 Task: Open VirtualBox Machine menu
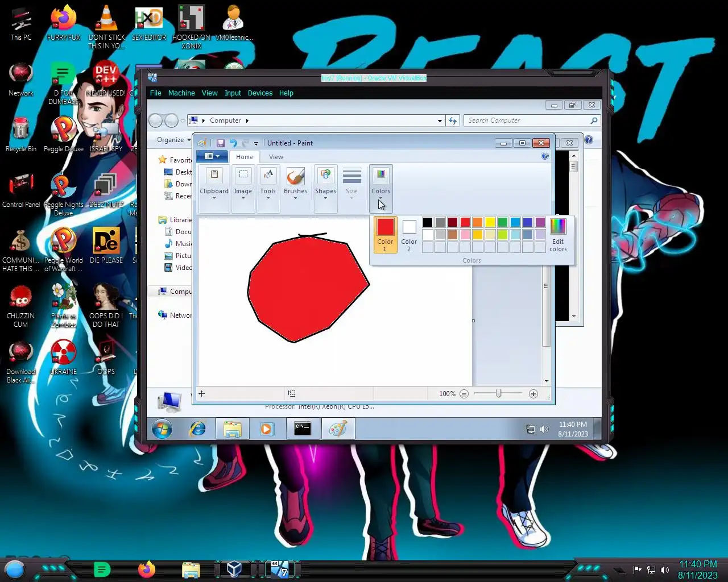(181, 93)
